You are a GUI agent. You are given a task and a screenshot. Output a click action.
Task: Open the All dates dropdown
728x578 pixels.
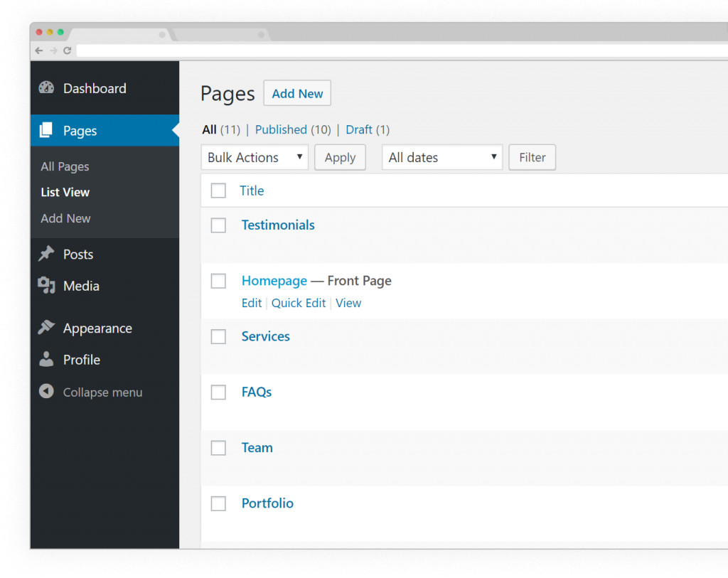tap(442, 157)
